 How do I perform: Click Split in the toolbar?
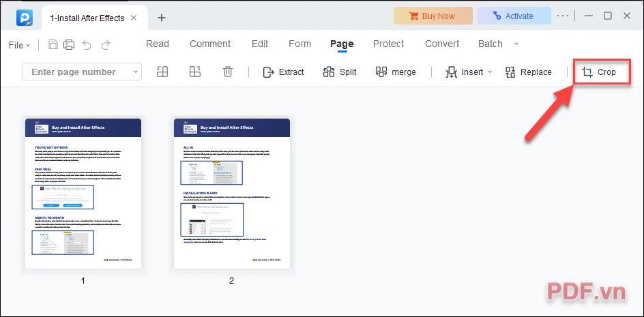click(340, 72)
